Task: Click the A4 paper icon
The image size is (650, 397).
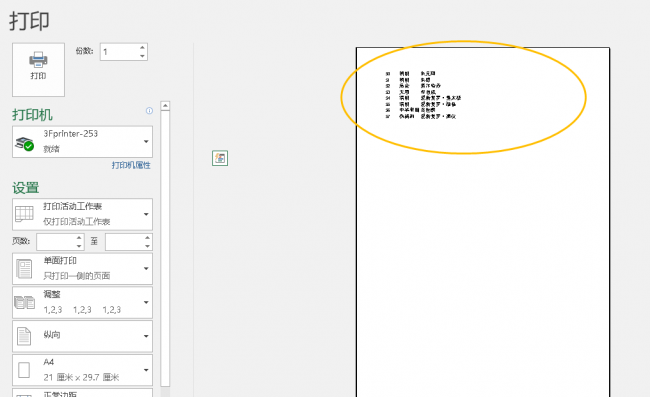Action: pyautogui.click(x=24, y=370)
